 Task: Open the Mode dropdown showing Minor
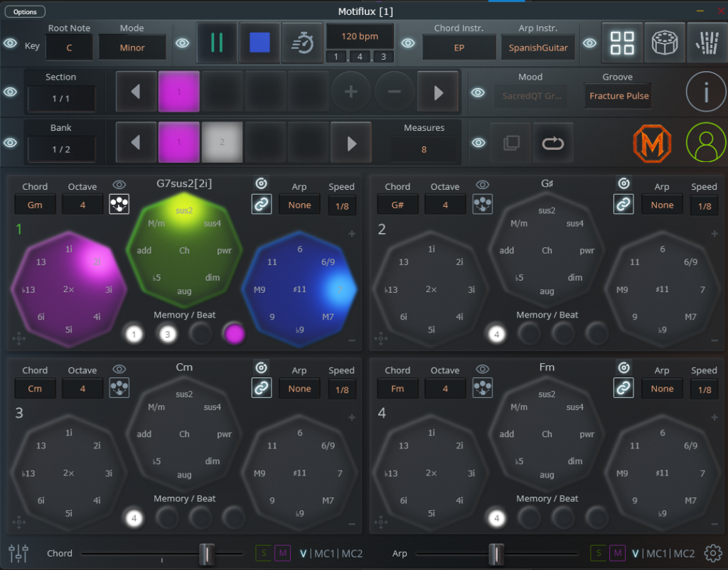132,48
